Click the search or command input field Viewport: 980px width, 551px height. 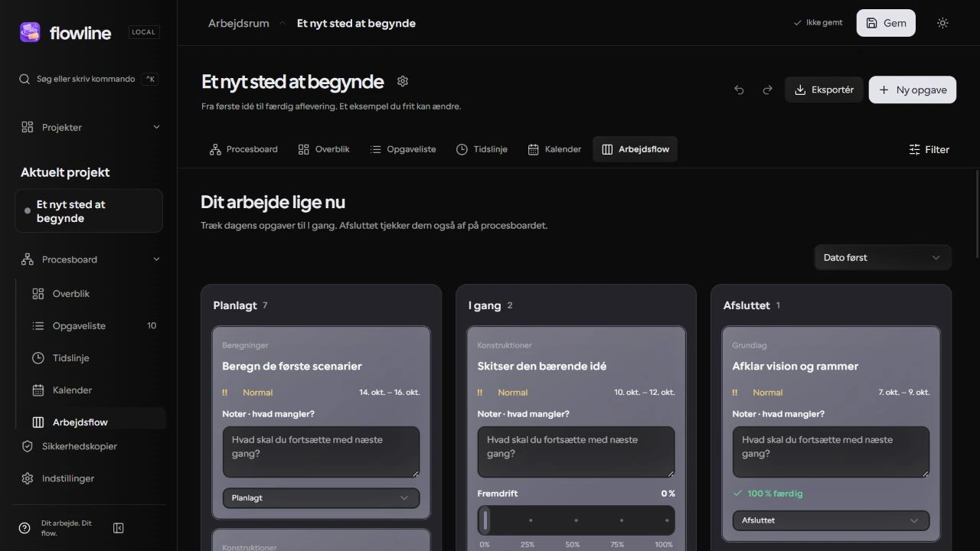(x=89, y=79)
